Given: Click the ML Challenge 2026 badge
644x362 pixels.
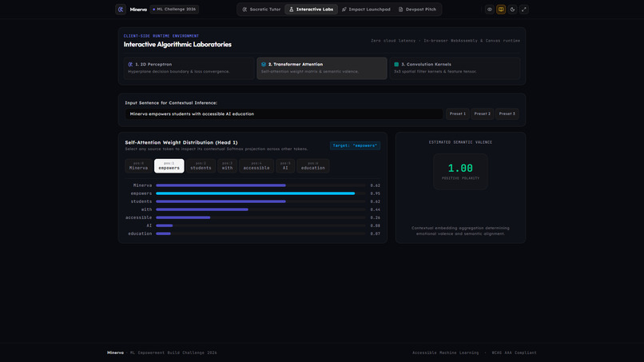Looking at the screenshot, I should pyautogui.click(x=174, y=9).
